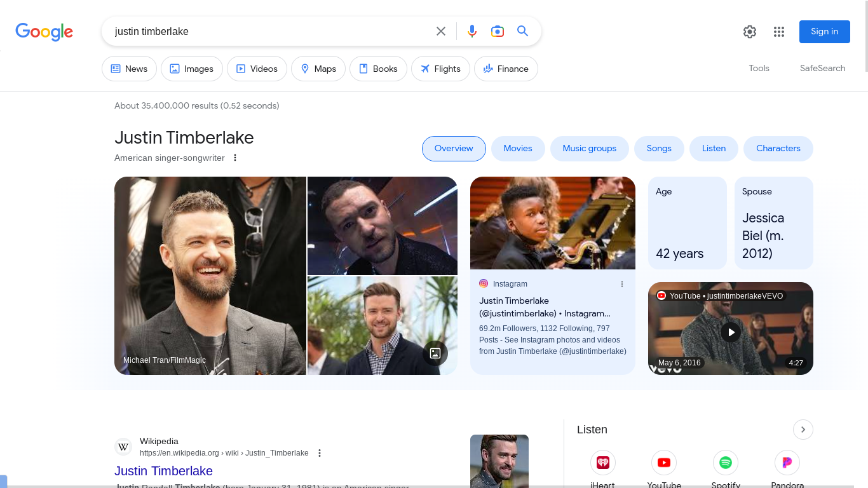Start voice search with microphone icon

click(x=472, y=31)
